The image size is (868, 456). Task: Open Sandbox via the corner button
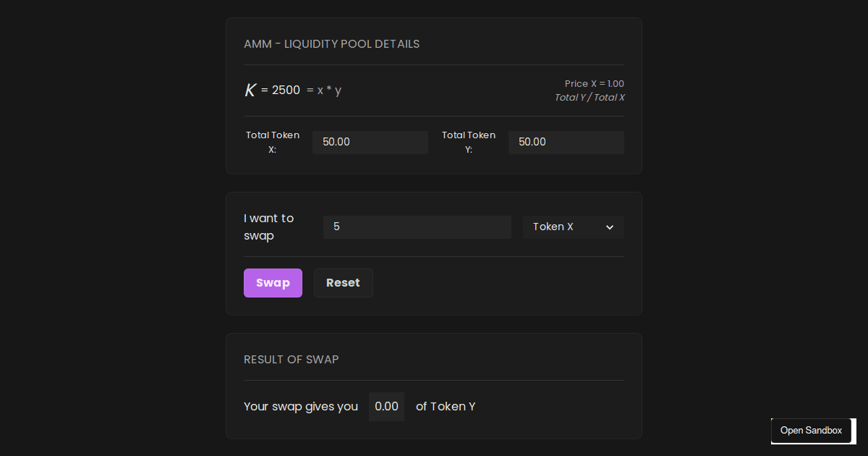(x=811, y=431)
